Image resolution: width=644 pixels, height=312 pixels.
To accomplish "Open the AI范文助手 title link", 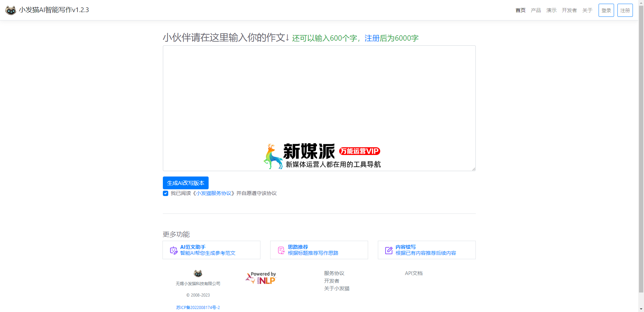I will point(193,247).
